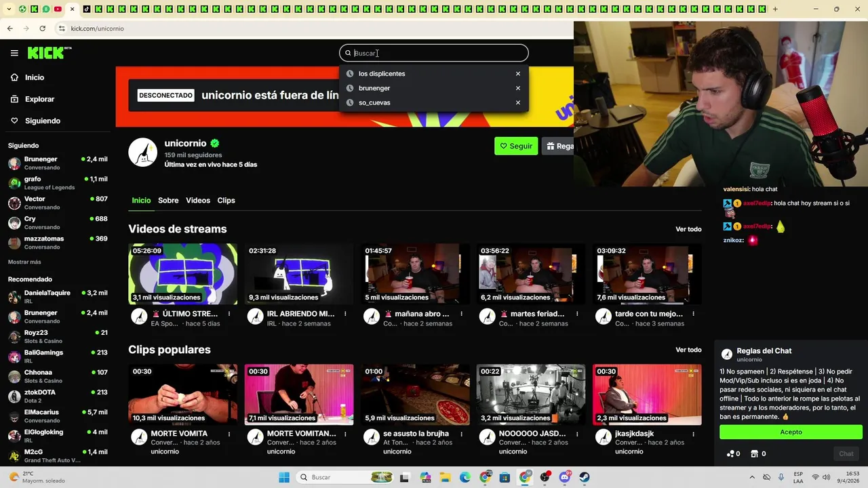868x488 pixels.
Task: Open options for 'IRL ABRIENDO MI...' video
Action: [x=345, y=314]
